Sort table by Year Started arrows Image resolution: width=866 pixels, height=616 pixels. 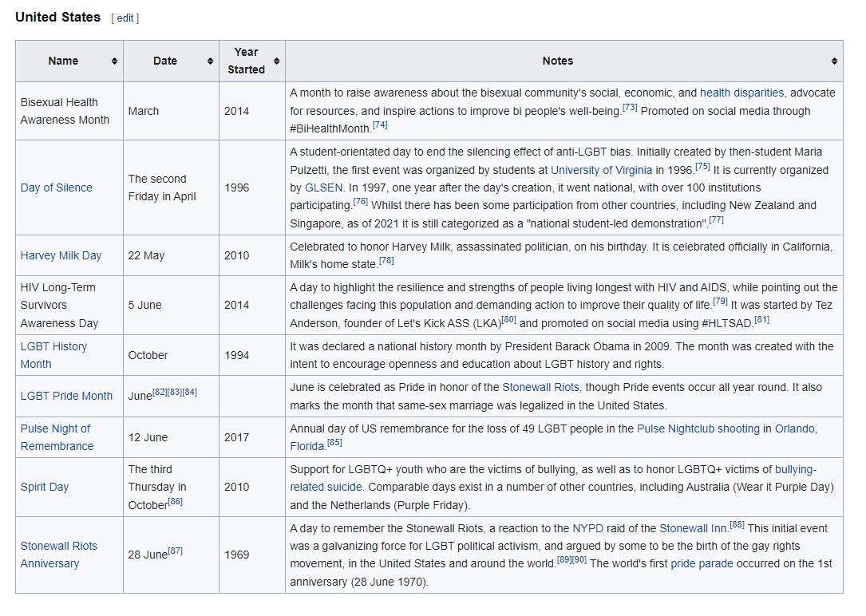[x=277, y=61]
